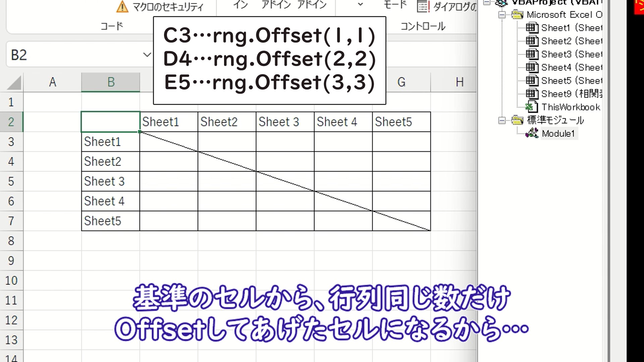
Task: Open the Name Box dropdown arrow
Action: [147, 55]
